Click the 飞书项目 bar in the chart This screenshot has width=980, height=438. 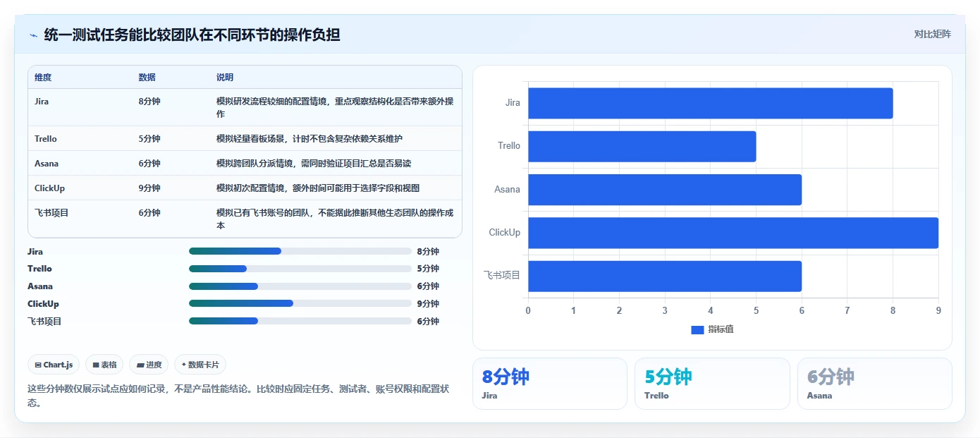pyautogui.click(x=665, y=276)
